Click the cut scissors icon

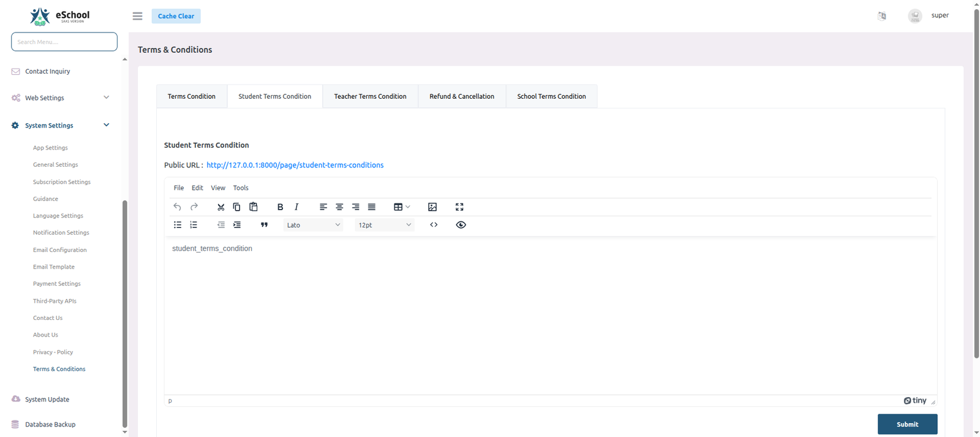point(221,207)
